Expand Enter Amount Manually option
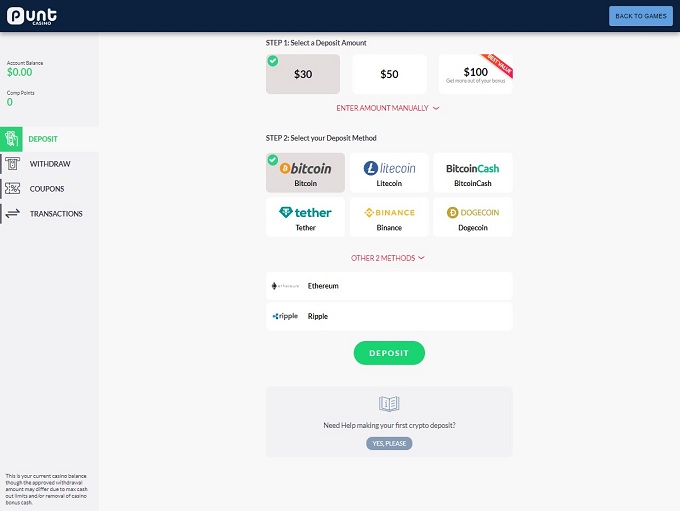Screen dimensions: 680x511 click(389, 108)
